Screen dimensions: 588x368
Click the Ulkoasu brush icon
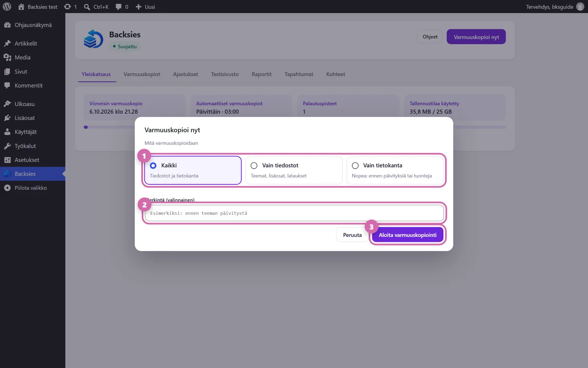7,104
